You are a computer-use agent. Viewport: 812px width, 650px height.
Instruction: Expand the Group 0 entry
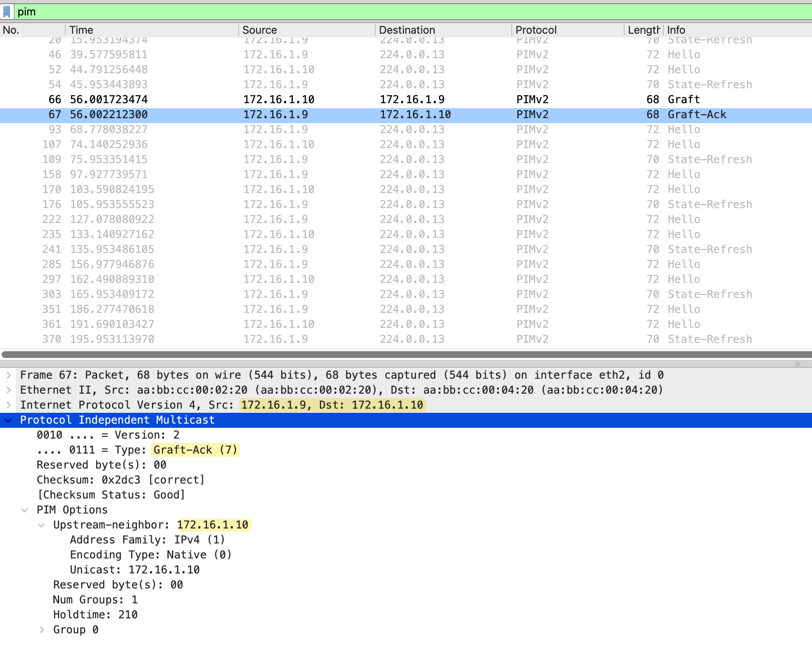pos(42,630)
